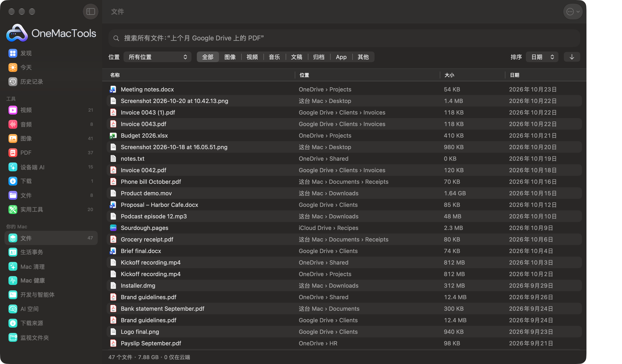Open the 日期 sort dropdown

pyautogui.click(x=542, y=57)
